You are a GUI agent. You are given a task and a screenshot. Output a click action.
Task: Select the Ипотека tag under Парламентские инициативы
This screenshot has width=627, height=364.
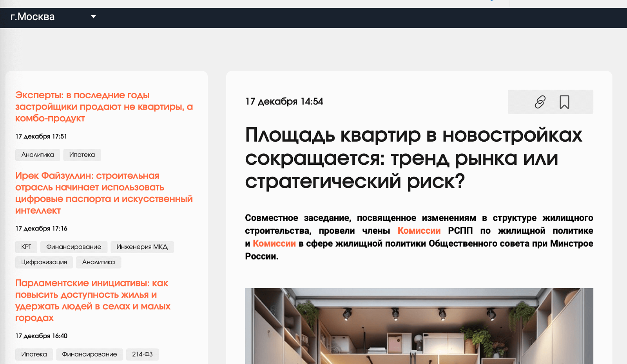click(x=34, y=355)
